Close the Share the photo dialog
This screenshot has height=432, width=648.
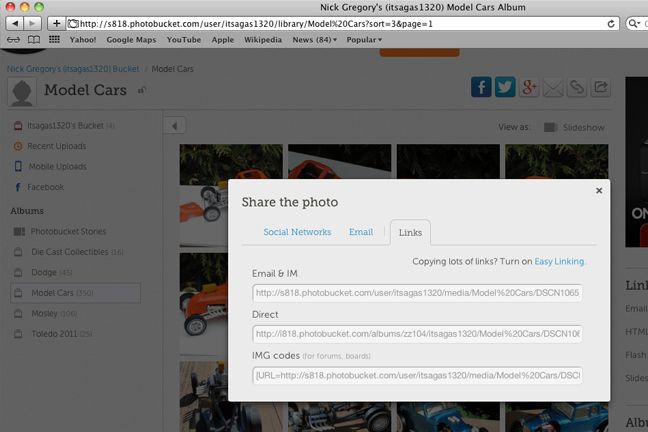(599, 190)
